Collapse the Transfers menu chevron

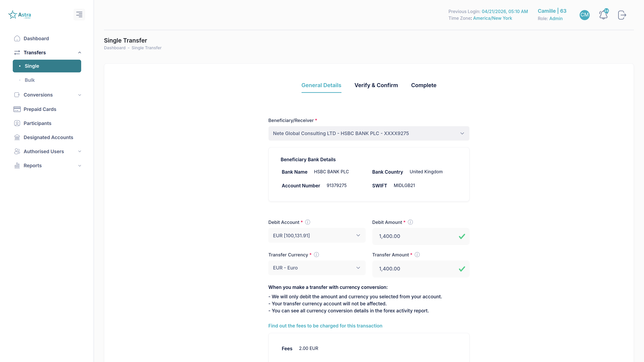point(80,52)
